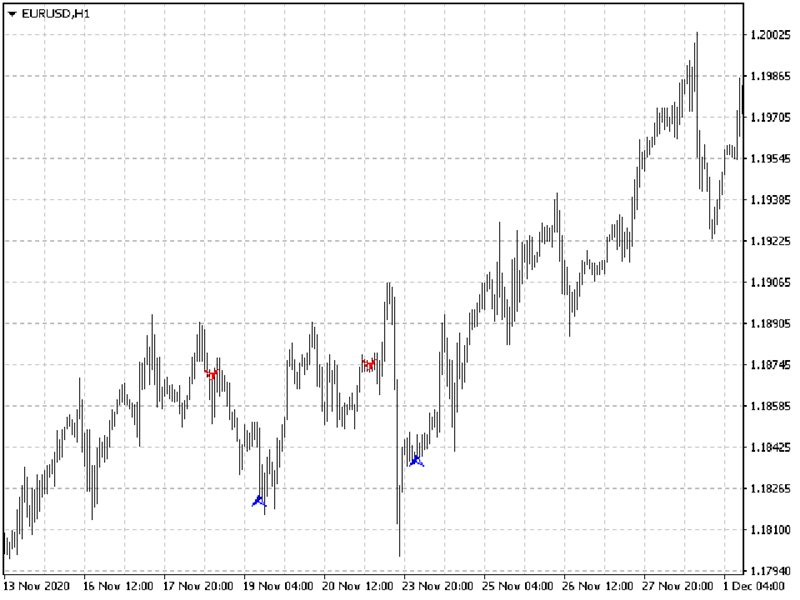Click the highest price bar peaking near 1.20025
Screen dimensions: 800x600
pos(697,94)
